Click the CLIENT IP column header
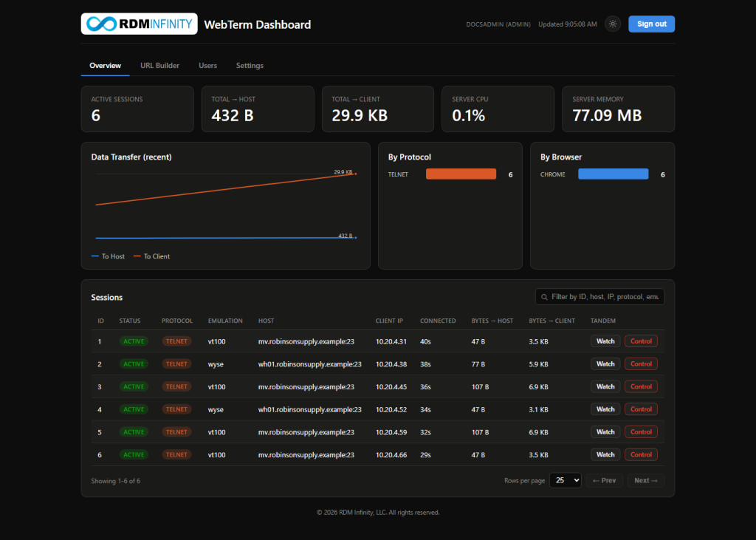Image resolution: width=756 pixels, height=540 pixels. pyautogui.click(x=389, y=321)
